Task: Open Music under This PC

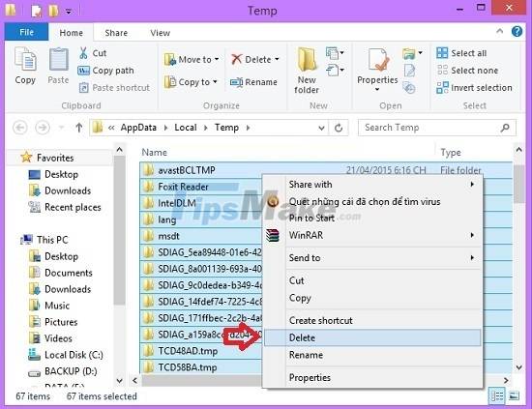Action: tap(57, 306)
